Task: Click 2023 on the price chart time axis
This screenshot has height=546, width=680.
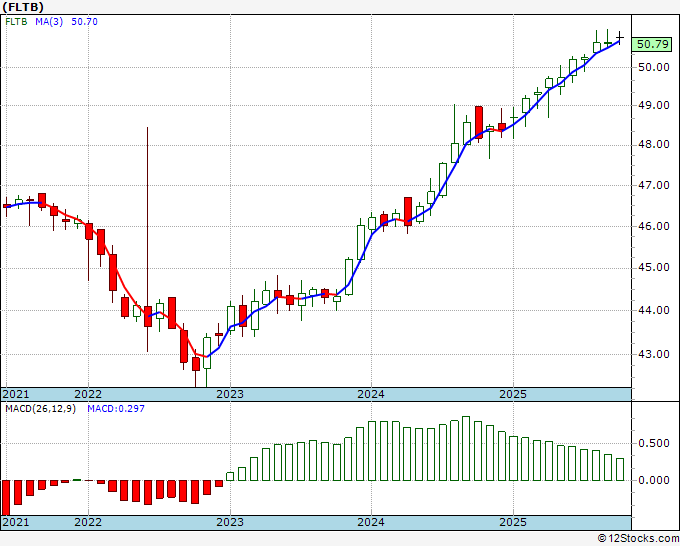Action: click(x=230, y=394)
